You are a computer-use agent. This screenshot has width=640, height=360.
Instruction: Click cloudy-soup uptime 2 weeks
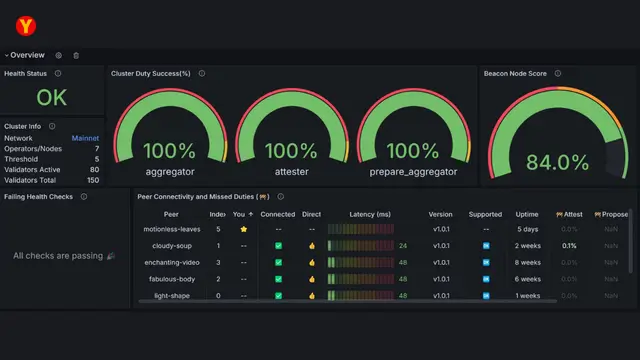click(x=527, y=246)
